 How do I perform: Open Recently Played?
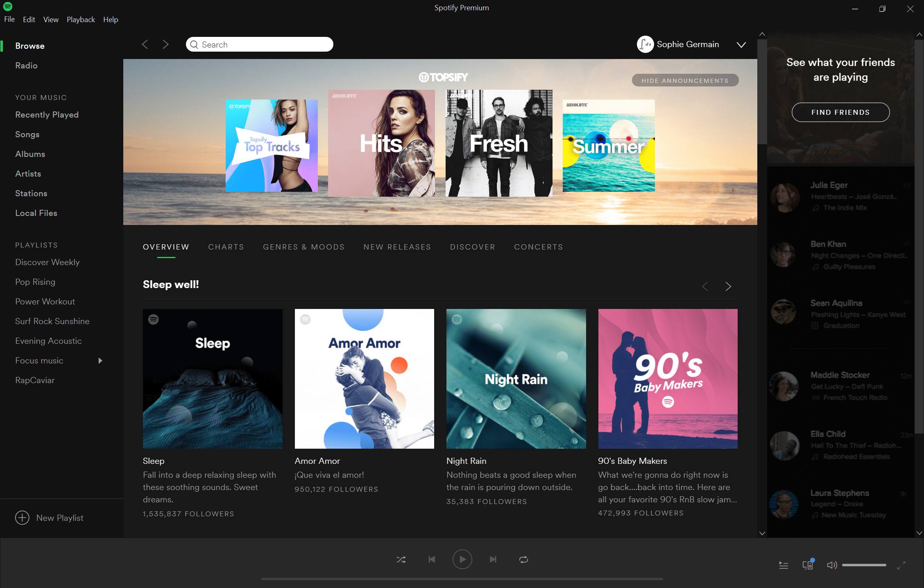tap(47, 115)
